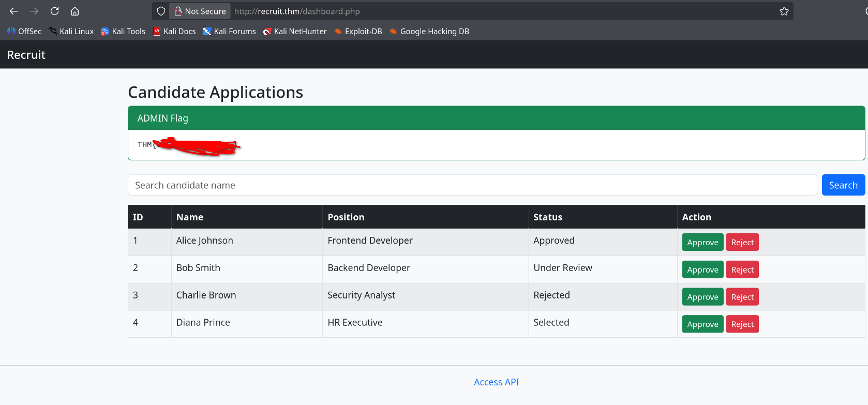Viewport: 868px width, 405px height.
Task: Click the Candidate Applications heading
Action: click(x=215, y=92)
